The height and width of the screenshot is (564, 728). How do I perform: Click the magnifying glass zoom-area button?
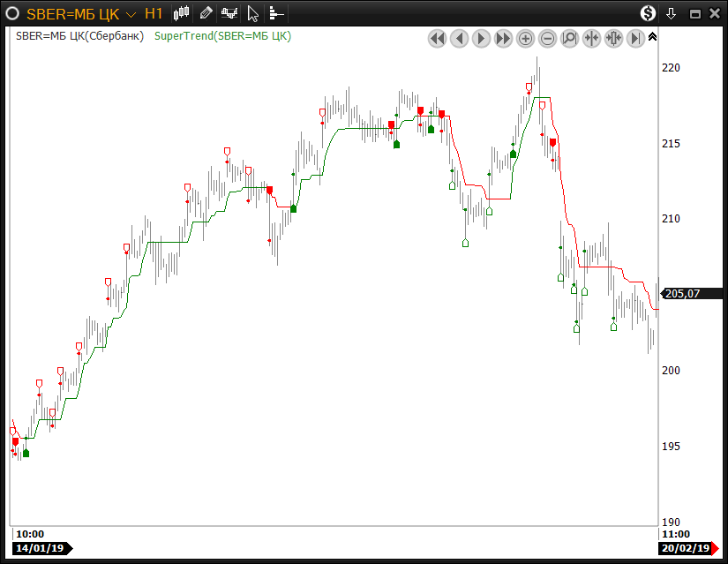point(570,38)
